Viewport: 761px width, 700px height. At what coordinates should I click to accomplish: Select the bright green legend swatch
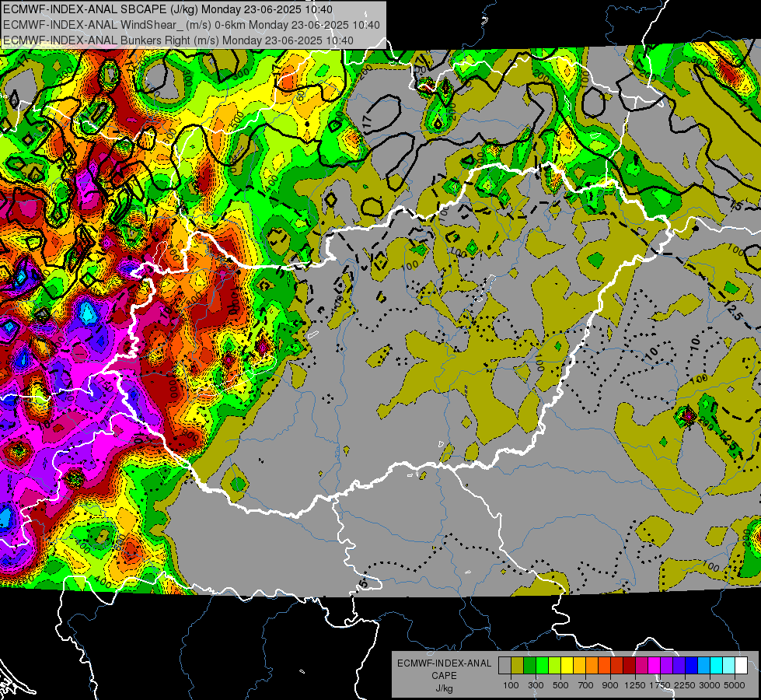click(x=542, y=666)
